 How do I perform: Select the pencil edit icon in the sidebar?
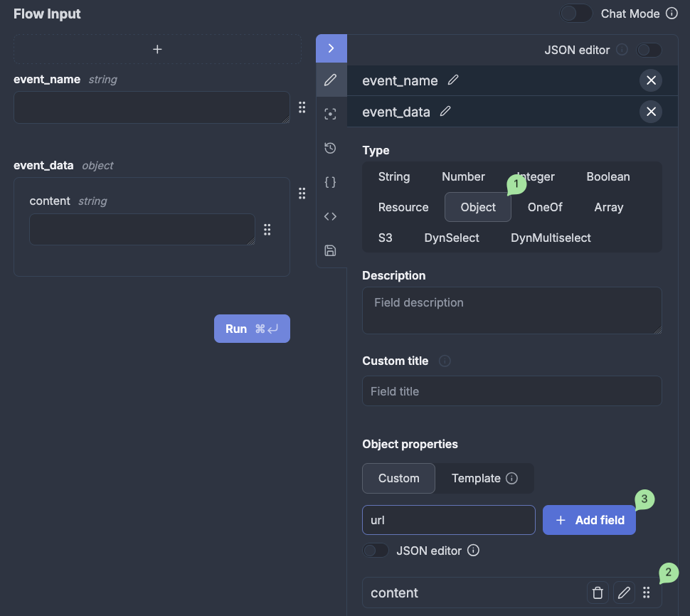(x=330, y=80)
